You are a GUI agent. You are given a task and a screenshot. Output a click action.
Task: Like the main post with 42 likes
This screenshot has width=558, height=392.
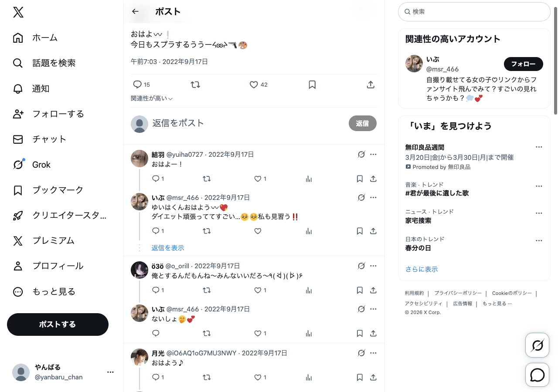pos(258,85)
